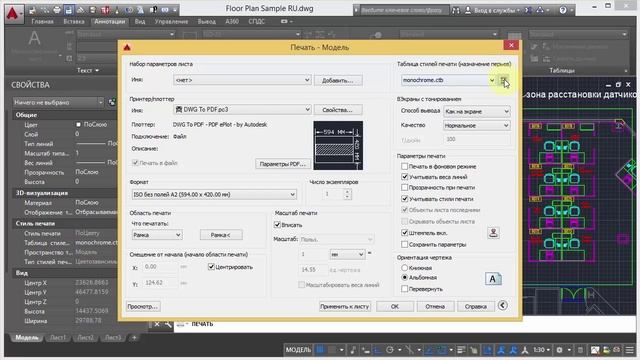Toggle Штемпель вкл. checkbox
Screen dimensions: 640x360
point(404,233)
